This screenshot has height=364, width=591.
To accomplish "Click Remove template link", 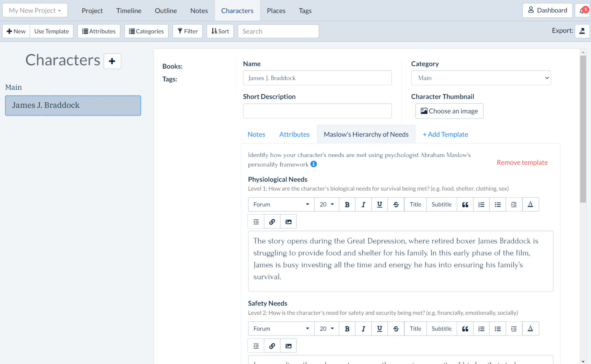I will coord(522,163).
